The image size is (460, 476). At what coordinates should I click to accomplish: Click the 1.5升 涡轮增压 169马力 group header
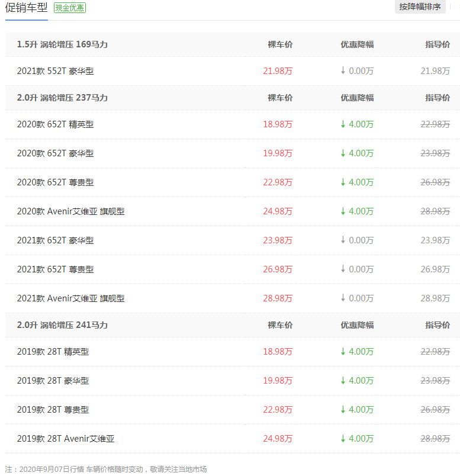[x=62, y=44]
